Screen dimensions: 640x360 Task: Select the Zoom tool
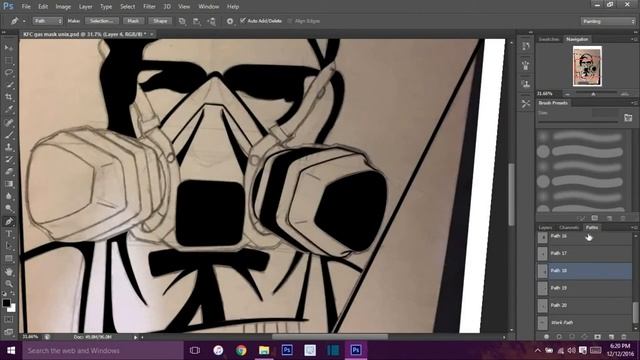(9, 284)
